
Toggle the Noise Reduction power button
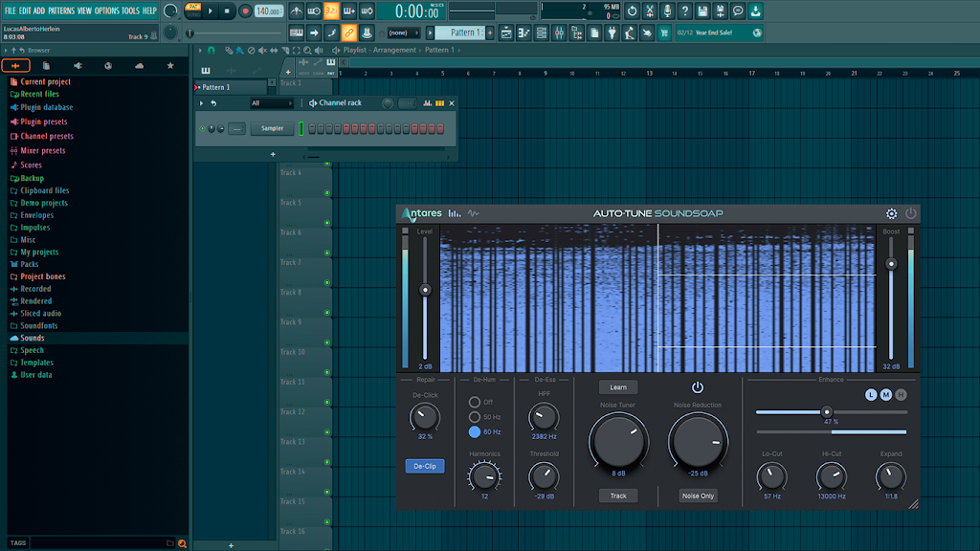[x=698, y=387]
